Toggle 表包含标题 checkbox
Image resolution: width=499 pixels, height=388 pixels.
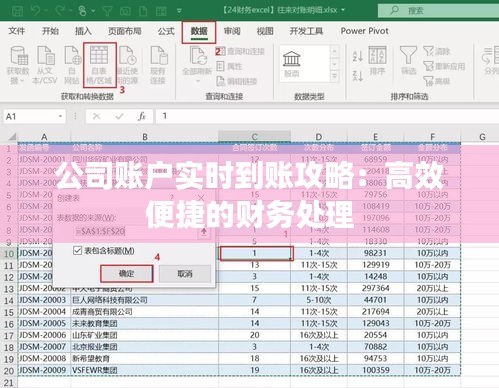pyautogui.click(x=77, y=251)
